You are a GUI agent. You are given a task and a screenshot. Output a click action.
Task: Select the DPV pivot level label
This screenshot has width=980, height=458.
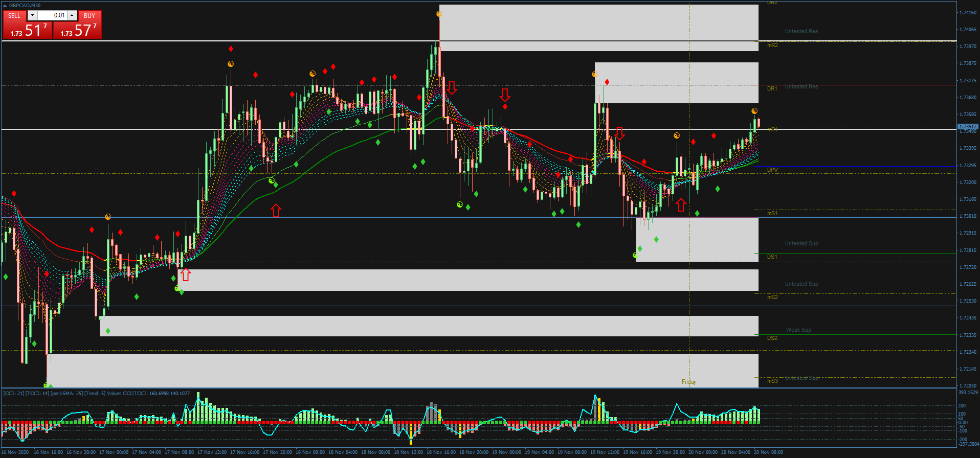pos(772,170)
